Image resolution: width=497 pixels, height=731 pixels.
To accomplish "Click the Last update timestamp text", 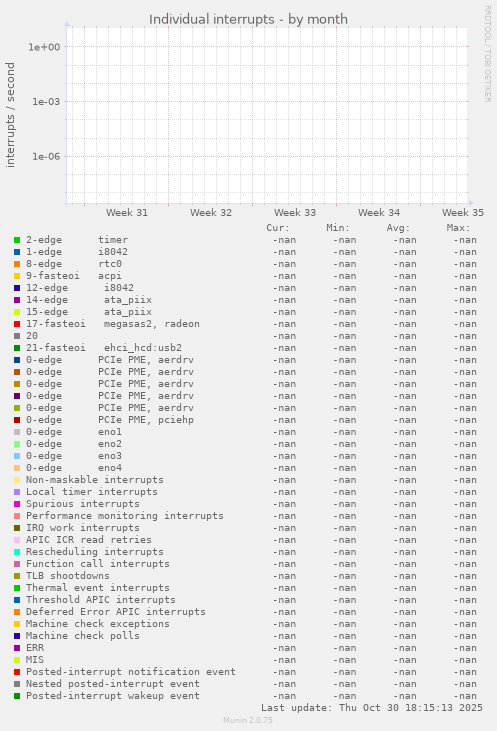I will [x=372, y=708].
